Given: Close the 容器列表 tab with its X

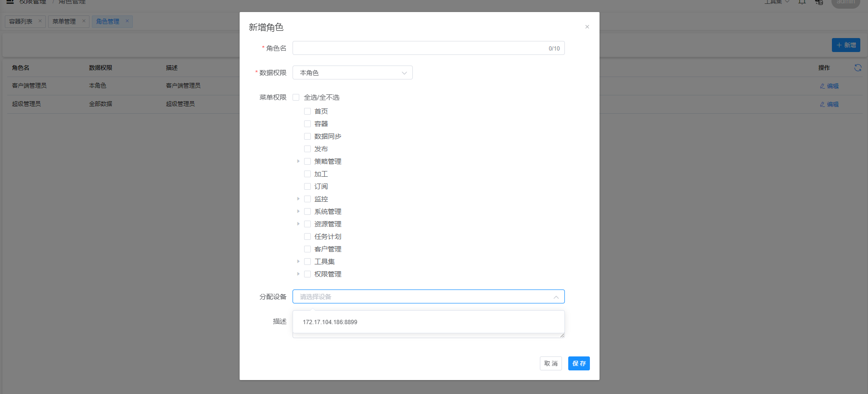Looking at the screenshot, I should [40, 21].
